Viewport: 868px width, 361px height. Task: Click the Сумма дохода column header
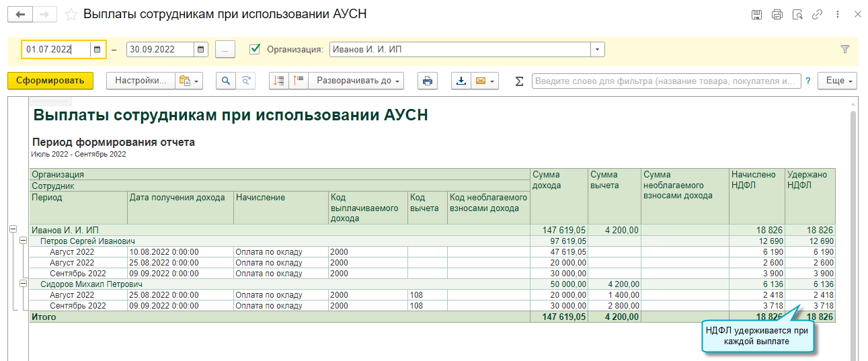(559, 196)
